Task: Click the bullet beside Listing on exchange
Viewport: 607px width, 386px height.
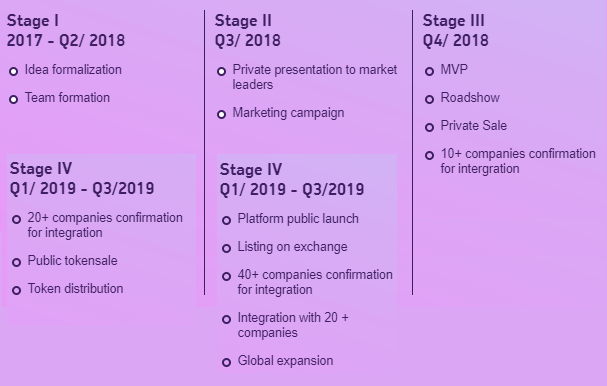Action: [x=226, y=248]
